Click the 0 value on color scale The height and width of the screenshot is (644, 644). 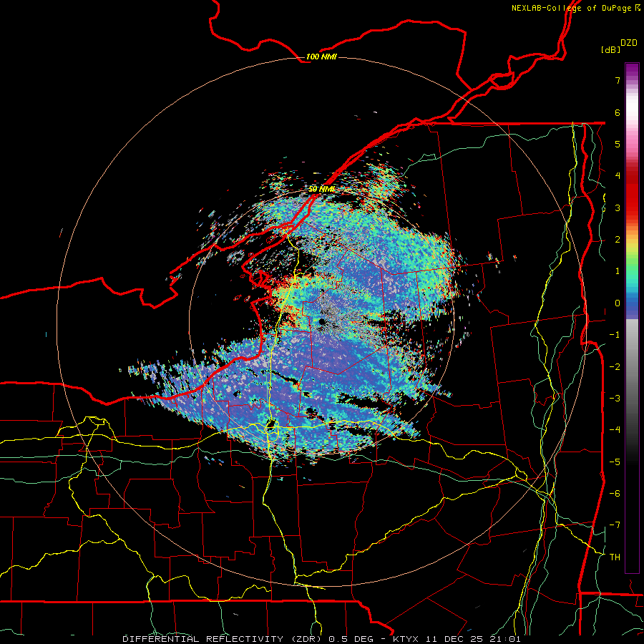point(618,303)
